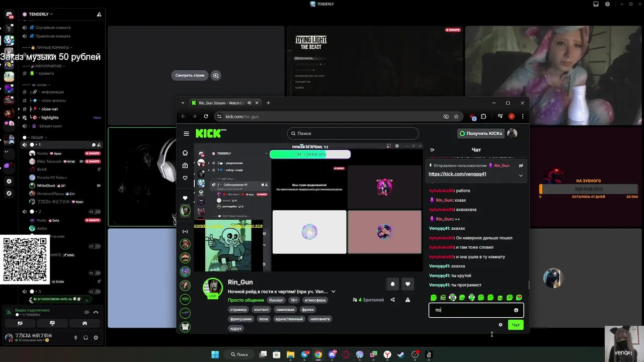Deafen with Discord headphones icon
This screenshot has height=362, width=644.
(86, 338)
